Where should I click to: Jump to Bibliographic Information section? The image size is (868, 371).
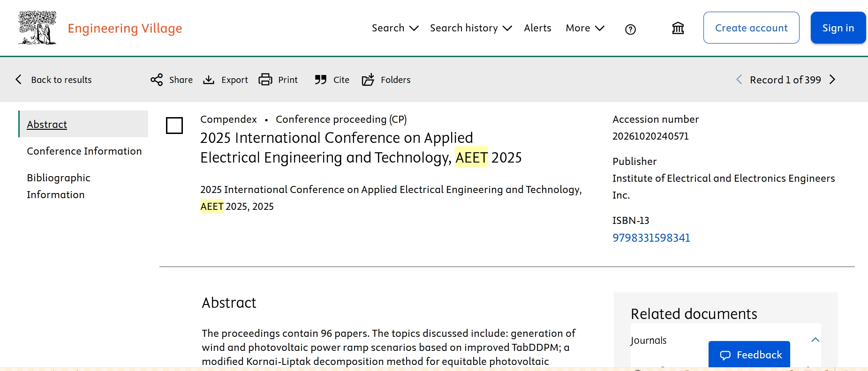(59, 186)
